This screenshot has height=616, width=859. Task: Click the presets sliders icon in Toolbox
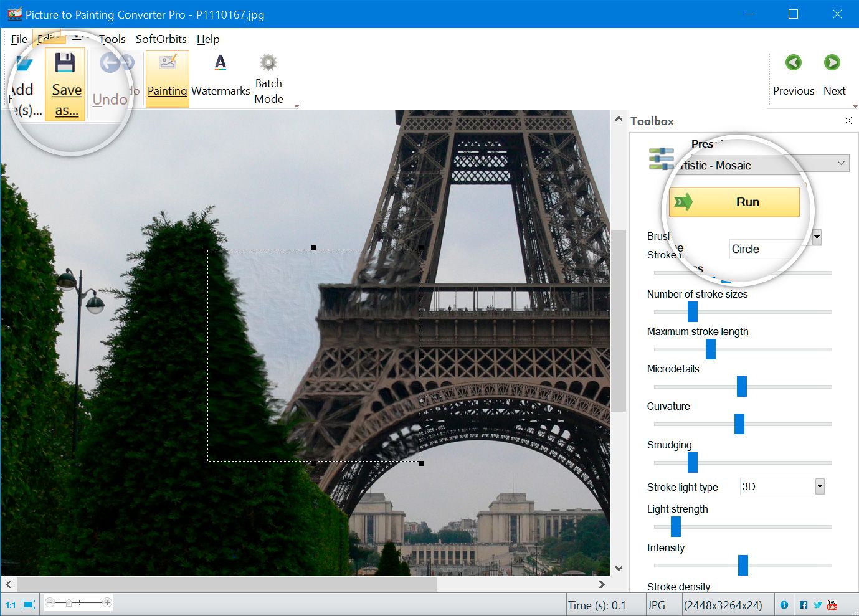click(x=661, y=158)
